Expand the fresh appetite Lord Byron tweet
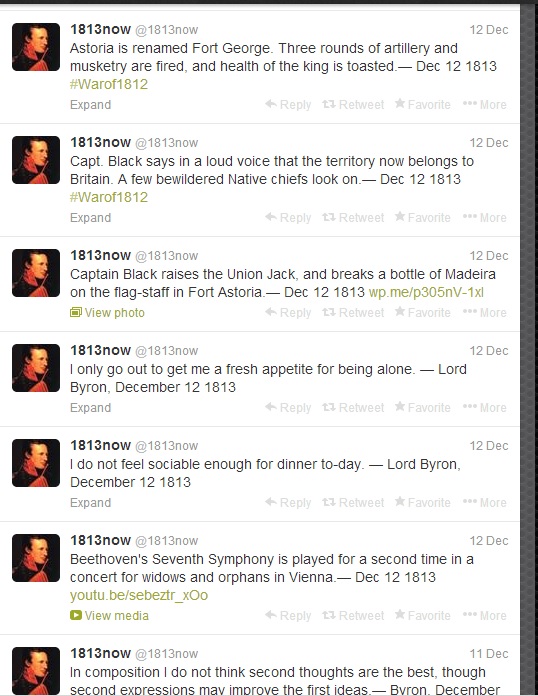 (x=91, y=407)
